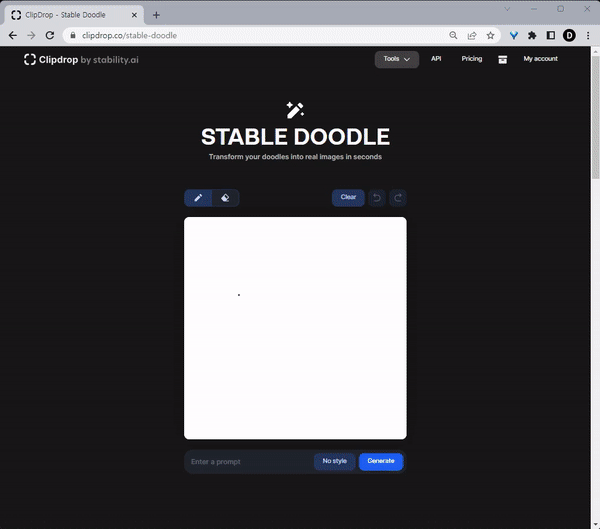600x529 pixels.
Task: Redo the doodle stroke
Action: coord(398,198)
